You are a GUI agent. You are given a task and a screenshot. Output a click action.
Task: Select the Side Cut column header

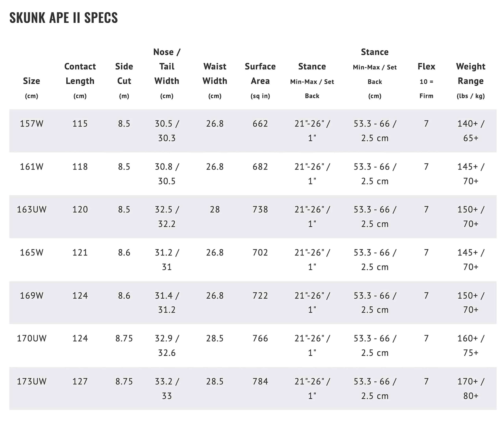click(x=124, y=74)
